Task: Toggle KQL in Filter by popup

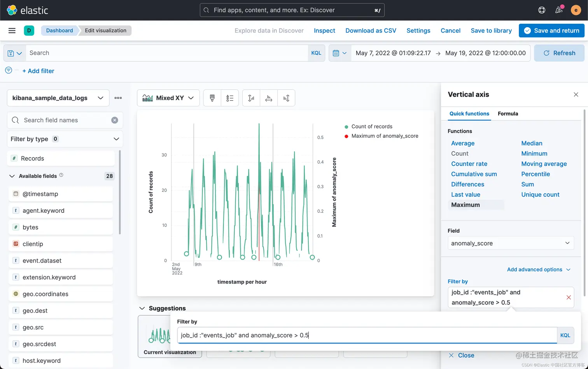Action: tap(565, 335)
